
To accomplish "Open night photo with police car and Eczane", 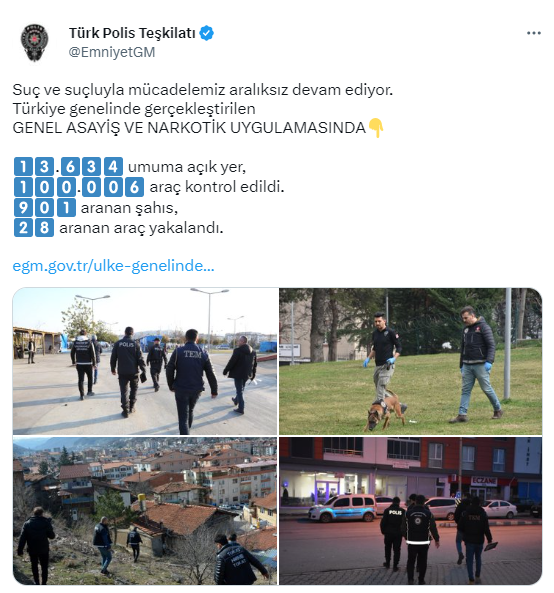I will [411, 511].
